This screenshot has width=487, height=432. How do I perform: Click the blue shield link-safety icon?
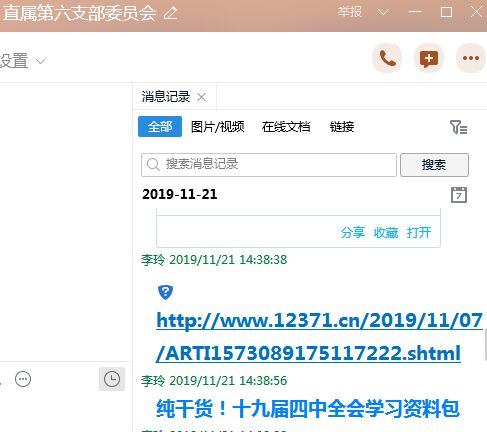coord(165,292)
